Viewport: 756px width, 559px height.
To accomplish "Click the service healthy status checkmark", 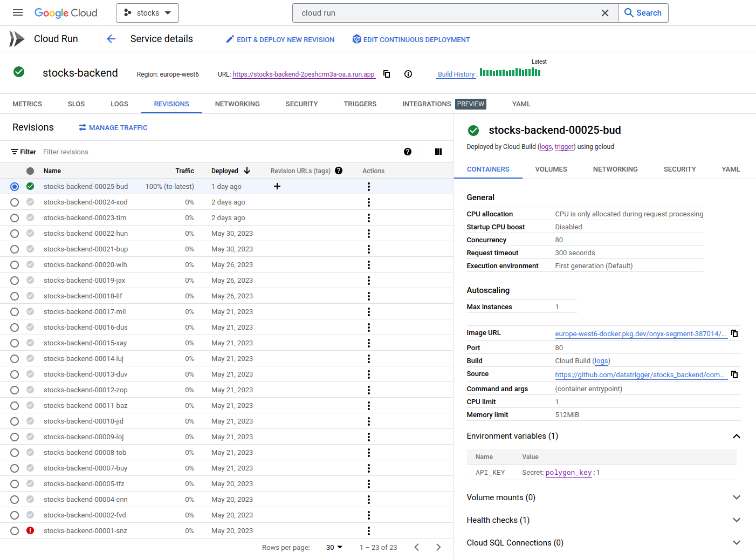I will [19, 72].
